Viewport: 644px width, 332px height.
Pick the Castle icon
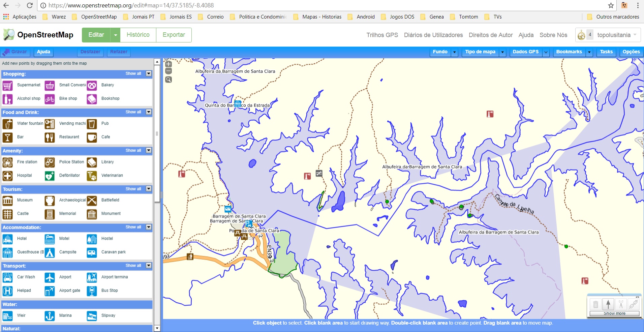(x=8, y=214)
